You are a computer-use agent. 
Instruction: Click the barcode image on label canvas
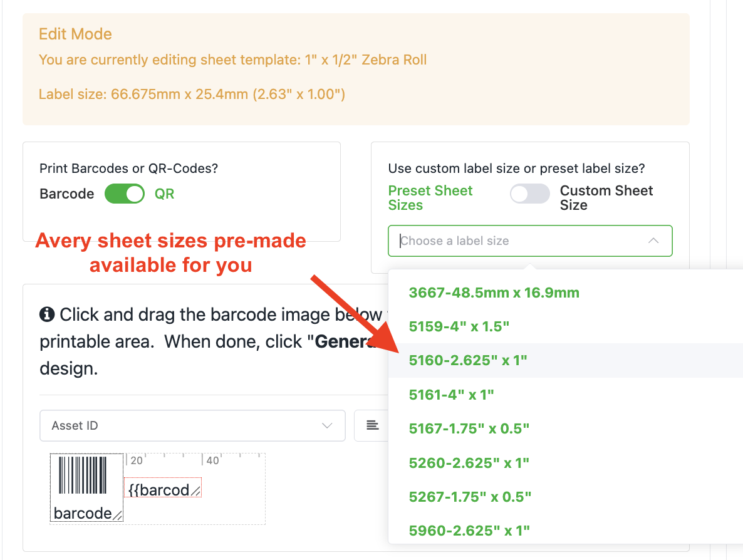(x=83, y=475)
